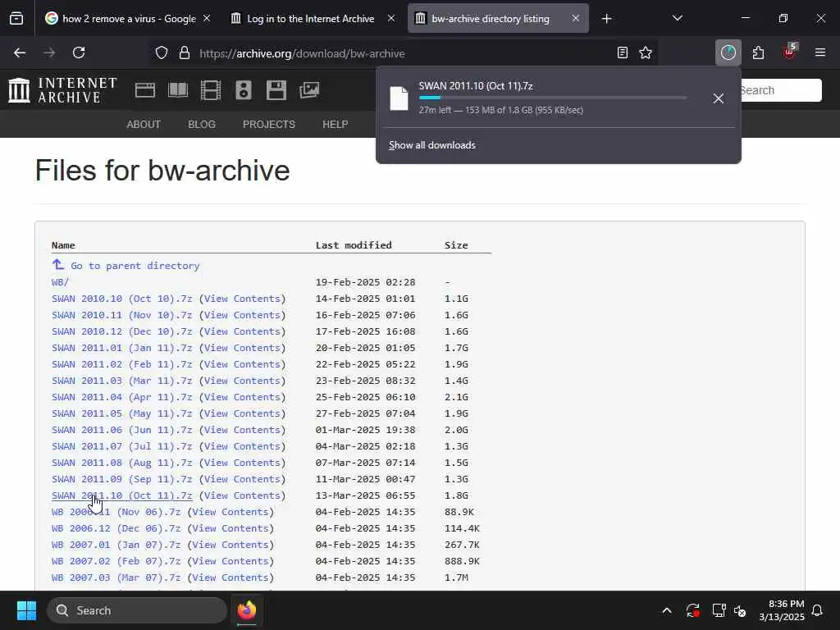Click the Windows taskbar Search box
This screenshot has width=840, height=630.
[137, 610]
